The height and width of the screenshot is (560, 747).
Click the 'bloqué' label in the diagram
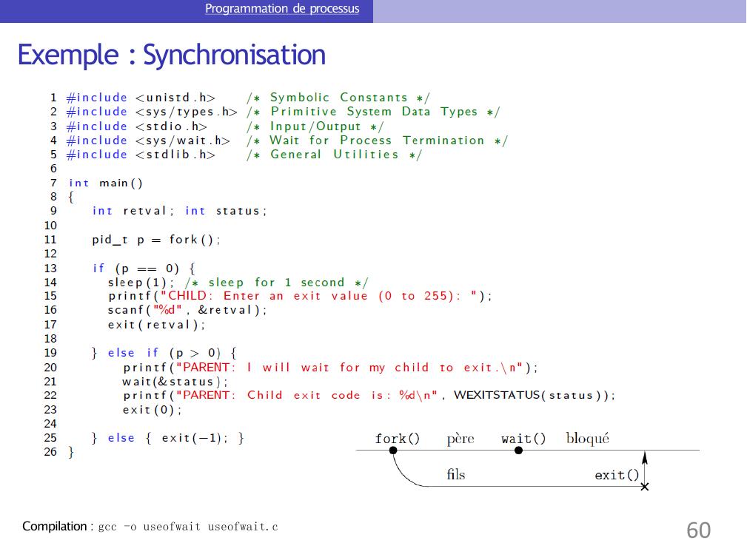click(587, 439)
